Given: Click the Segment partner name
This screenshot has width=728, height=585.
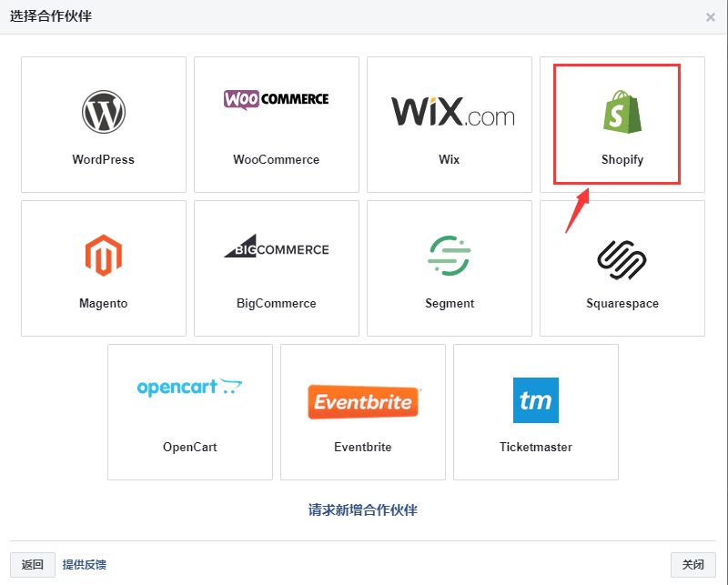Looking at the screenshot, I should click(x=450, y=304).
